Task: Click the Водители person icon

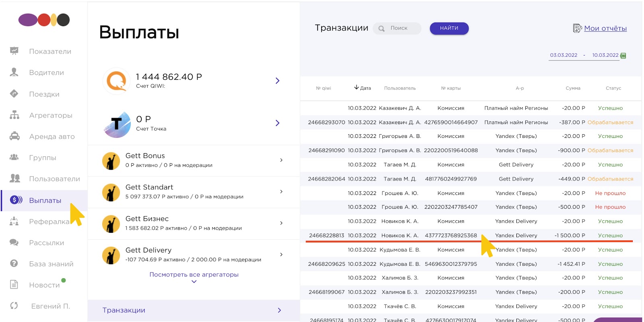Action: pos(14,72)
